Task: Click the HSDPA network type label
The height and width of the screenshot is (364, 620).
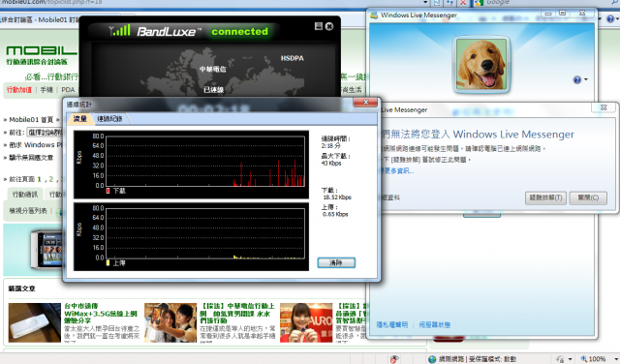Action: (293, 58)
